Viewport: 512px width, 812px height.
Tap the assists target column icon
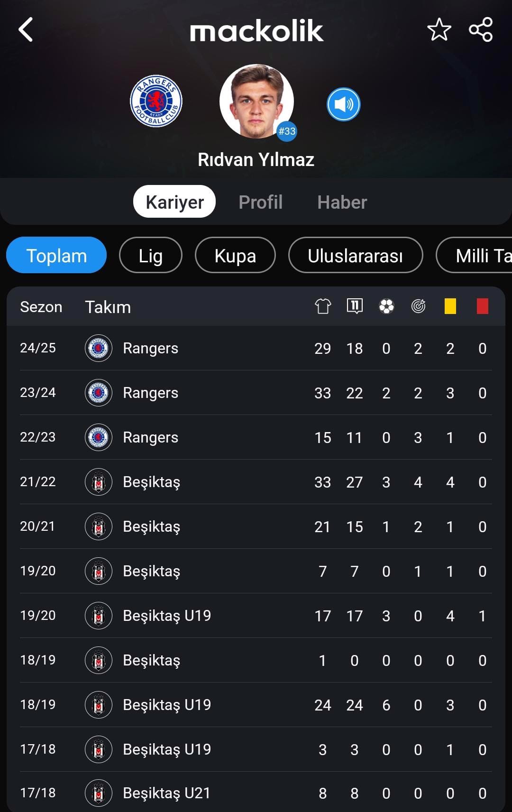(x=418, y=306)
